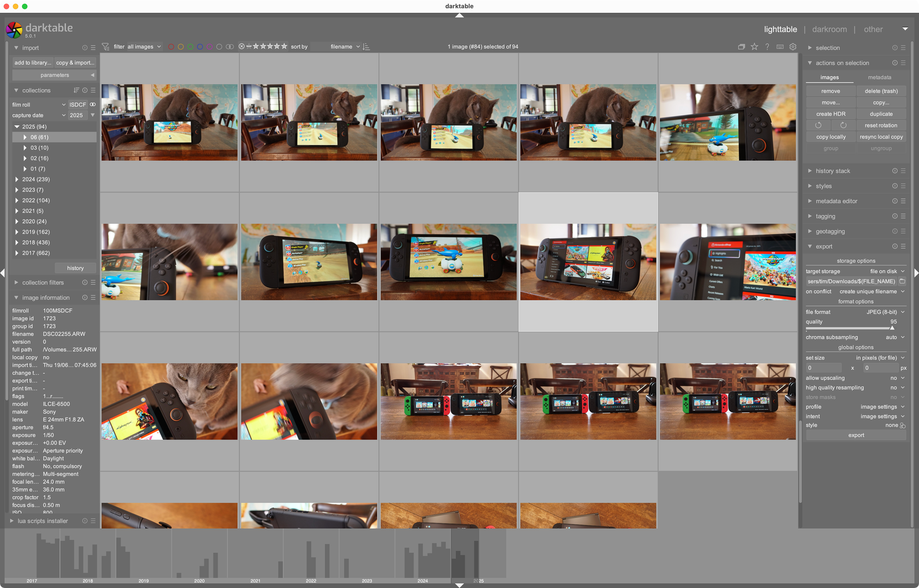Screen dimensions: 919x588
Task: Click the sort icon in the collections panel header
Action: point(77,90)
